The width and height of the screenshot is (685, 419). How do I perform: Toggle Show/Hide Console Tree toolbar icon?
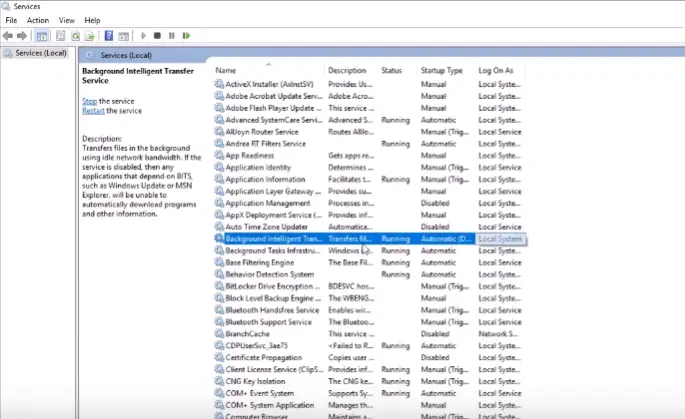coord(42,36)
